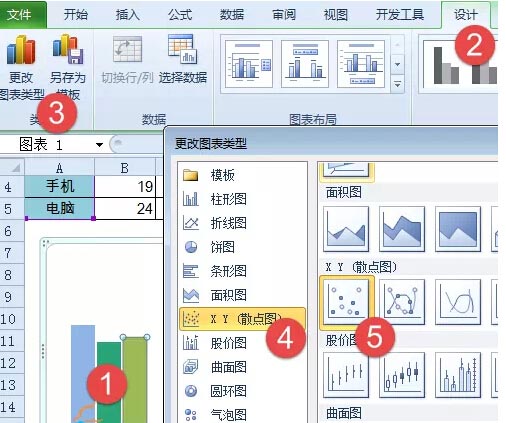Switch to the 设计 (Design) tab

(x=466, y=15)
